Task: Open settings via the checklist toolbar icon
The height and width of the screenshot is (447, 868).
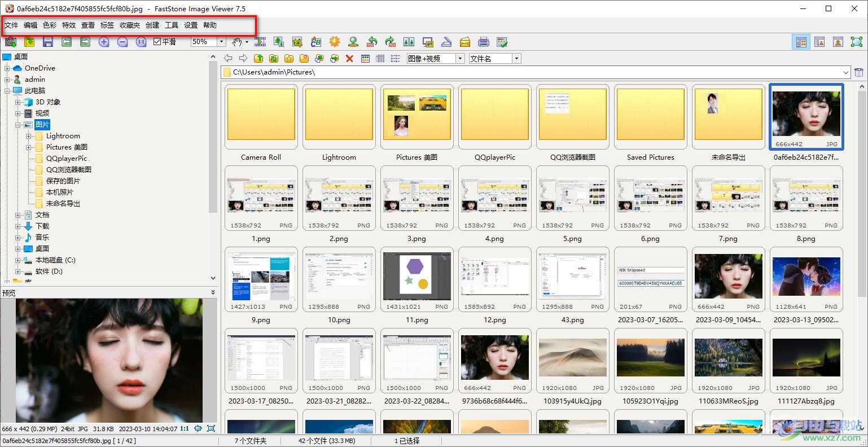Action: coord(502,42)
